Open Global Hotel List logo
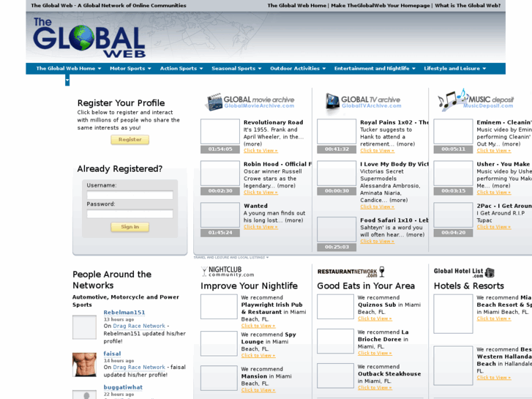Screen dimensions: 532x399 [464, 272]
